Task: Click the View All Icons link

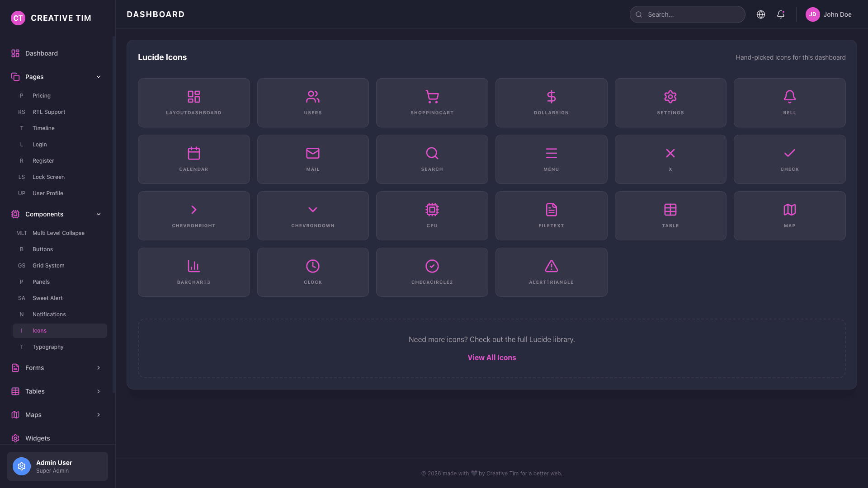Action: [x=491, y=357]
